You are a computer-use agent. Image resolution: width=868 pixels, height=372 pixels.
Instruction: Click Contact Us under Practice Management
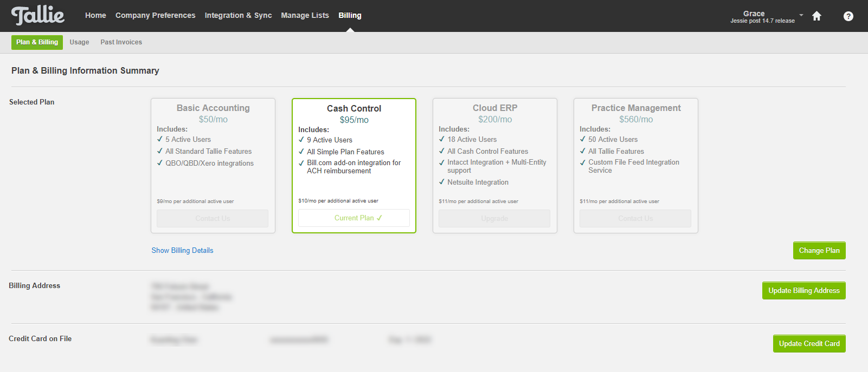coord(635,219)
